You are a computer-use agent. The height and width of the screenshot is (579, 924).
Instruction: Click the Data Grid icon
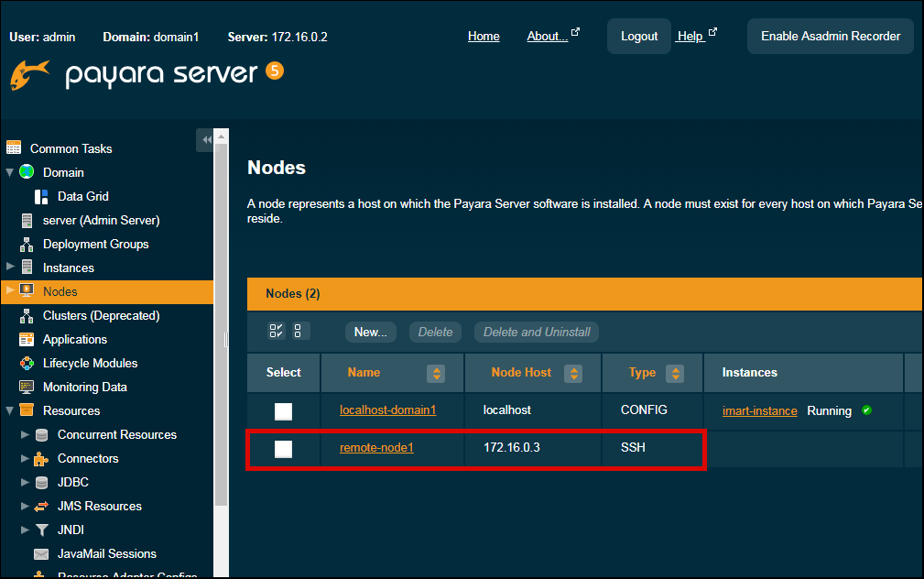[x=40, y=196]
